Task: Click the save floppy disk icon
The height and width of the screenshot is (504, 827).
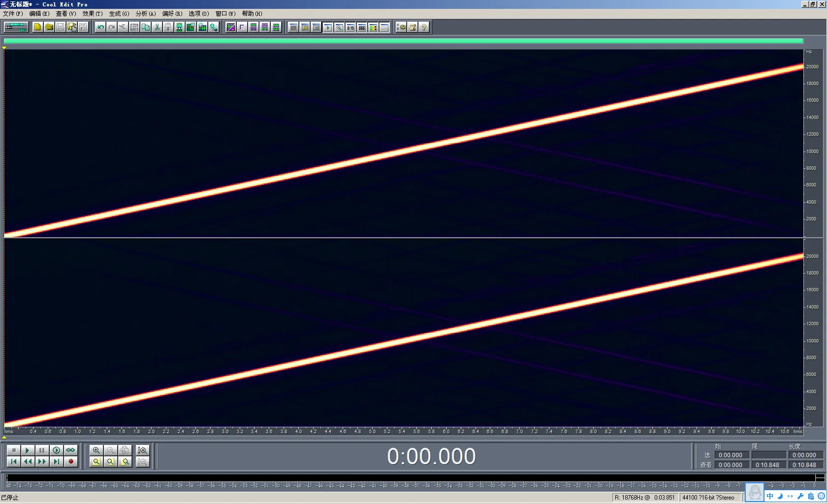Action: tap(60, 27)
